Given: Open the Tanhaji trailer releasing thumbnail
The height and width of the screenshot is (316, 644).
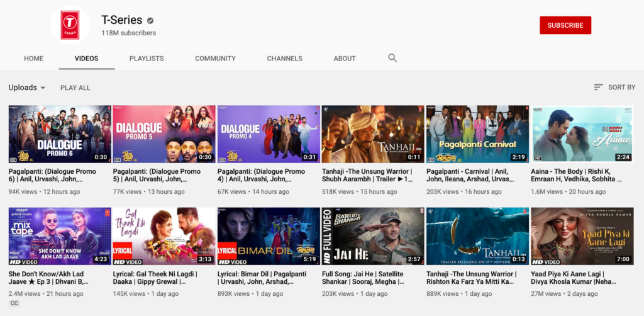Looking at the screenshot, I should pos(478,236).
